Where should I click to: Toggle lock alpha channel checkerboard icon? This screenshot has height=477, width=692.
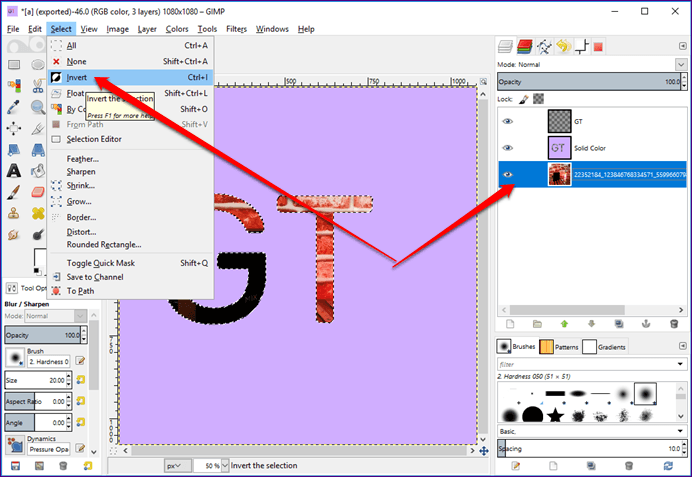click(x=538, y=99)
